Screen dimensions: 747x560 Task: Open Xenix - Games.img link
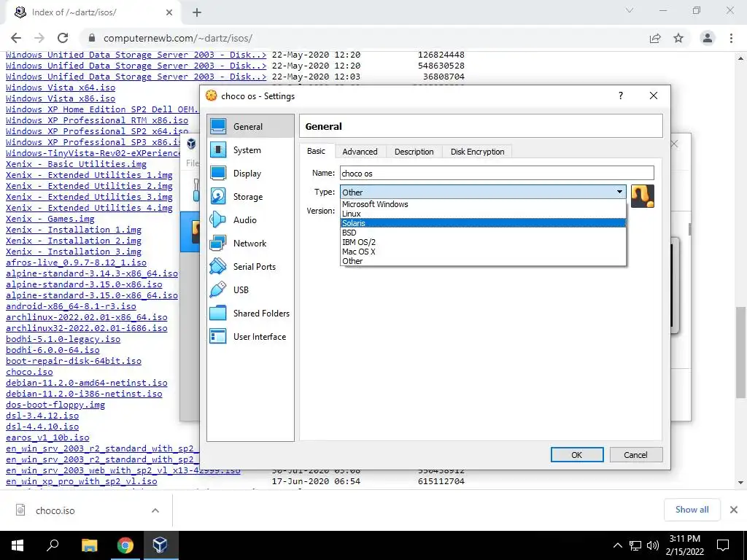tap(50, 219)
